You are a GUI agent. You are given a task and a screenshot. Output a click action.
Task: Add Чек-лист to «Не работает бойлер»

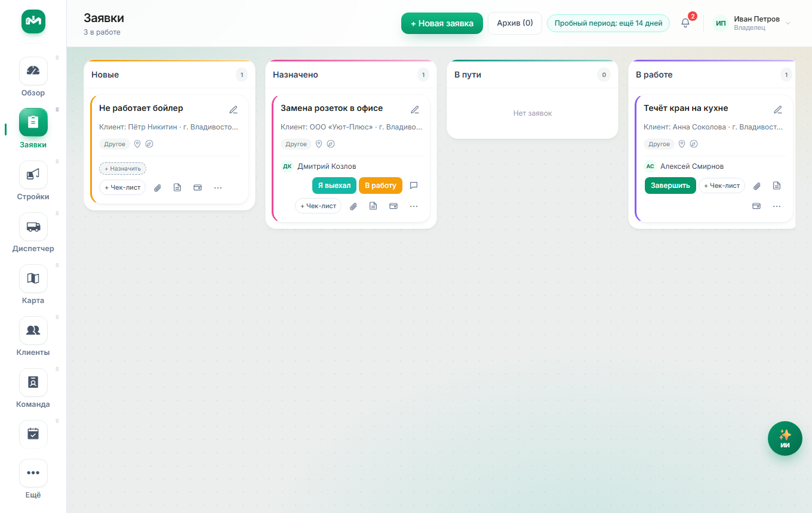pyautogui.click(x=122, y=187)
